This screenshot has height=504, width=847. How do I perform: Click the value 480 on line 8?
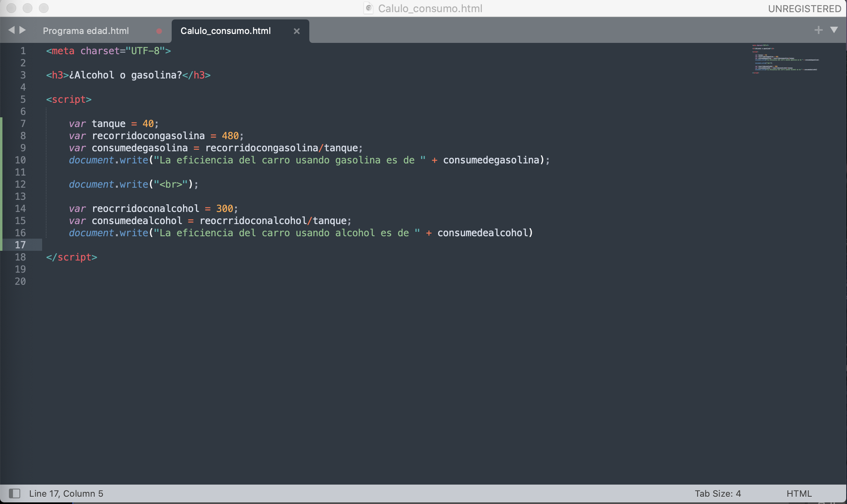click(230, 136)
